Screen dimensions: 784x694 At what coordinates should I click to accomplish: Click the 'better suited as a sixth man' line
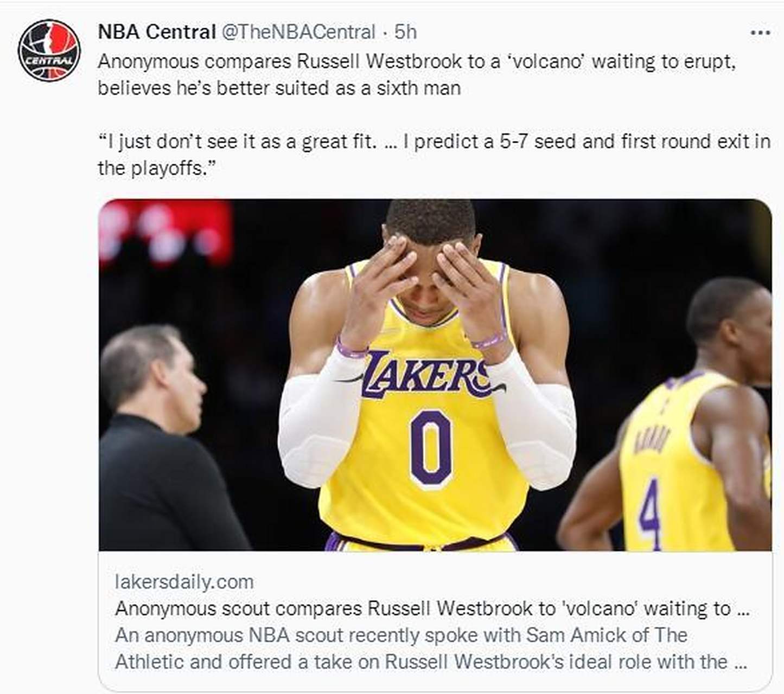[x=279, y=88]
